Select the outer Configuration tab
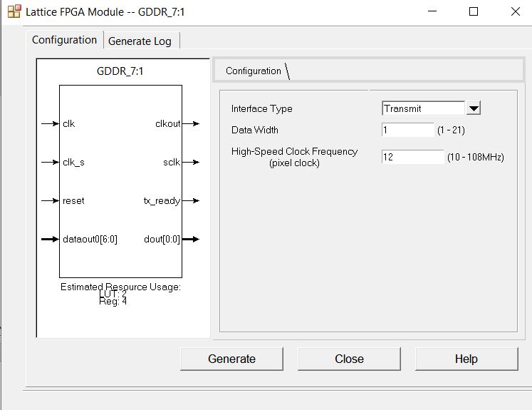 coord(65,40)
